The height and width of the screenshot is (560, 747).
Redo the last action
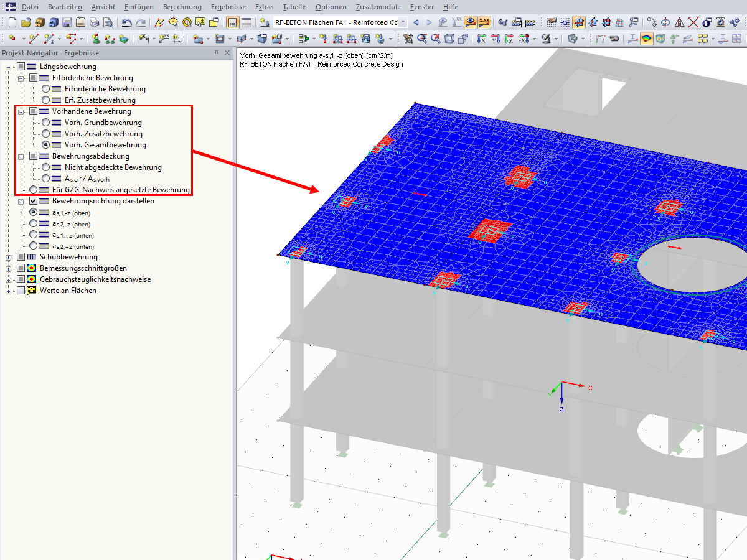[141, 22]
